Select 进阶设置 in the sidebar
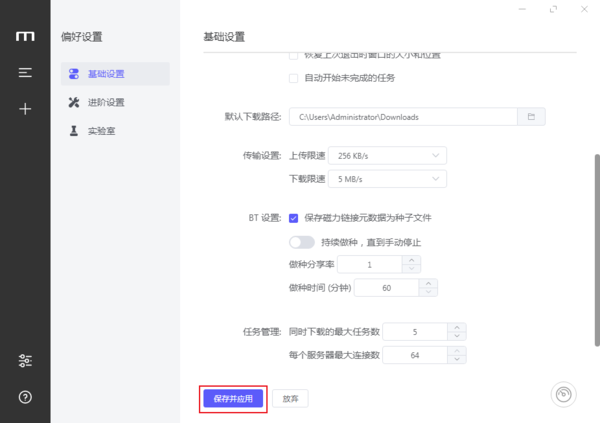The height and width of the screenshot is (423, 600). point(105,102)
